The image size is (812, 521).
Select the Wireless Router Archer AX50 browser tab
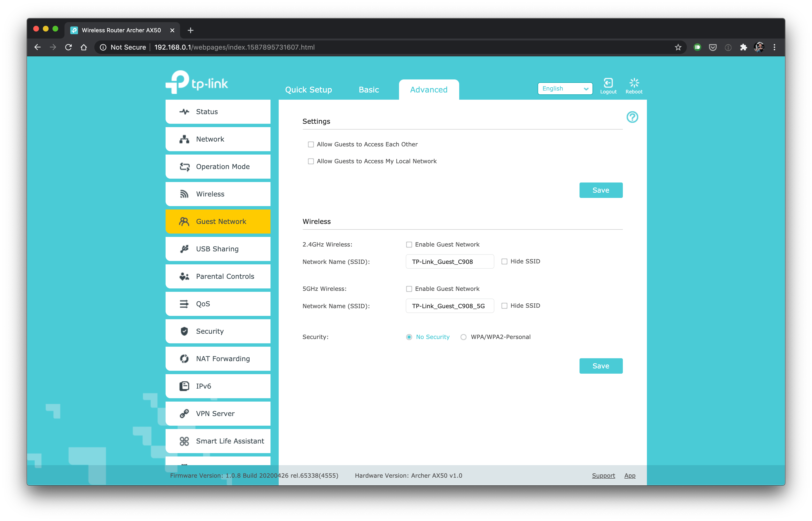point(121,30)
